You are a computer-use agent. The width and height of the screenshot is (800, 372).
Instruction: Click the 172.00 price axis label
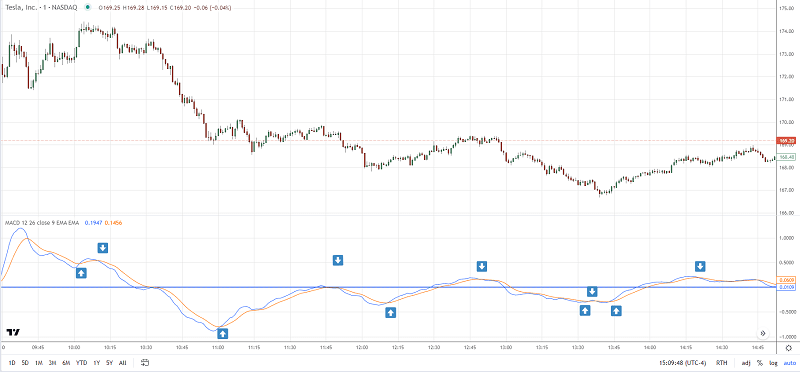(x=786, y=77)
